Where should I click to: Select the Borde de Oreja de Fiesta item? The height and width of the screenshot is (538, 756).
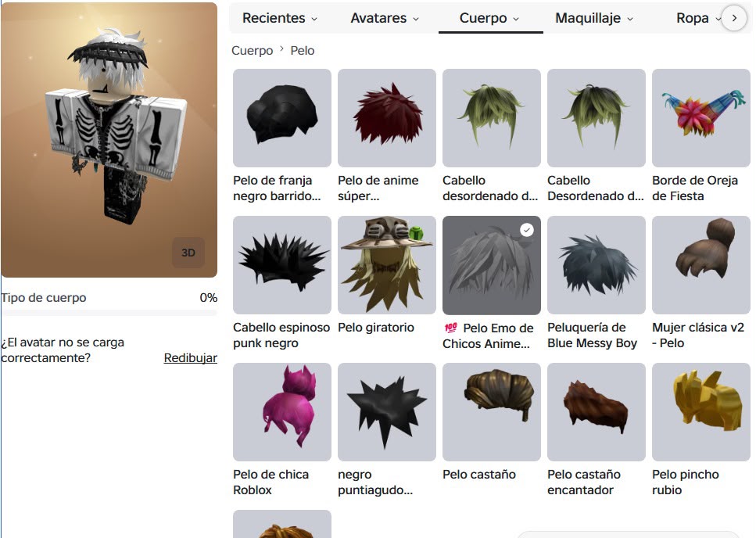point(701,118)
